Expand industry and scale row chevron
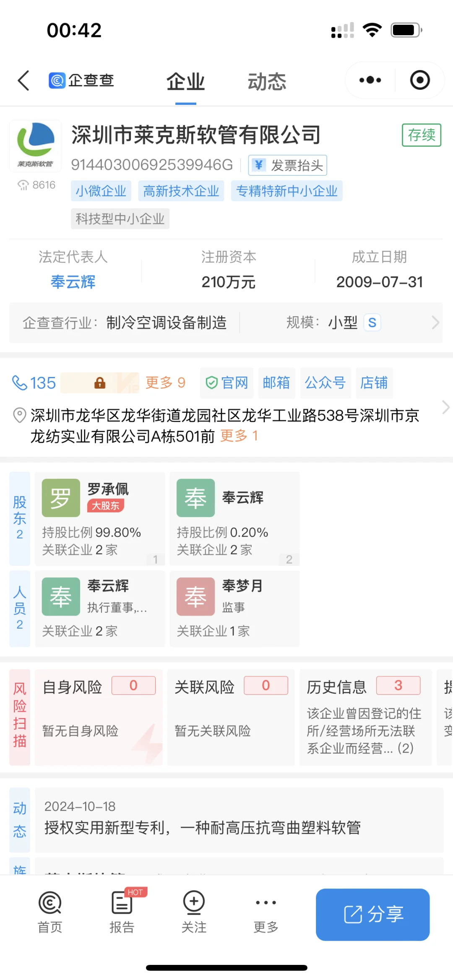The width and height of the screenshot is (453, 980). point(435,322)
